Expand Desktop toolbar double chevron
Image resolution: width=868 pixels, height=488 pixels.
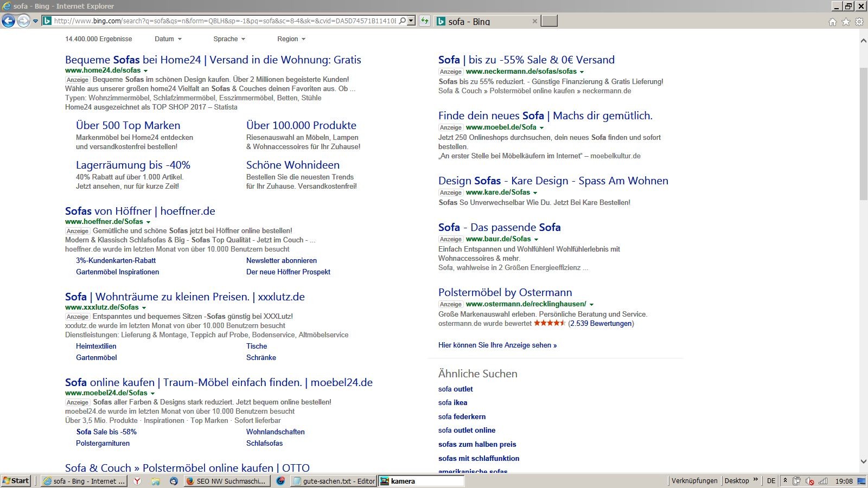click(755, 480)
